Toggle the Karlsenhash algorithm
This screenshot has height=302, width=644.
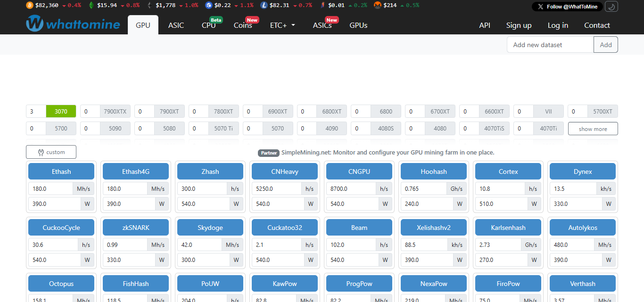tap(508, 228)
